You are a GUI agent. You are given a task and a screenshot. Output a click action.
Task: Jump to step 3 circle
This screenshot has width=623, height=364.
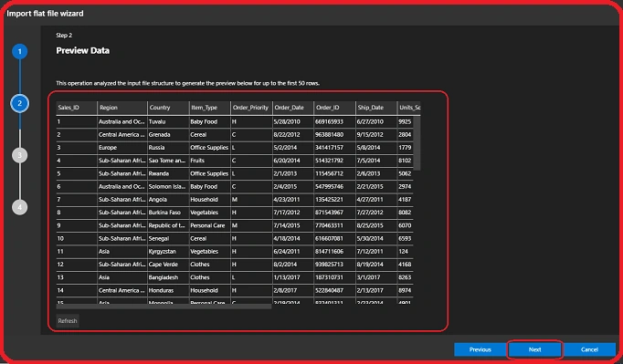pos(19,155)
